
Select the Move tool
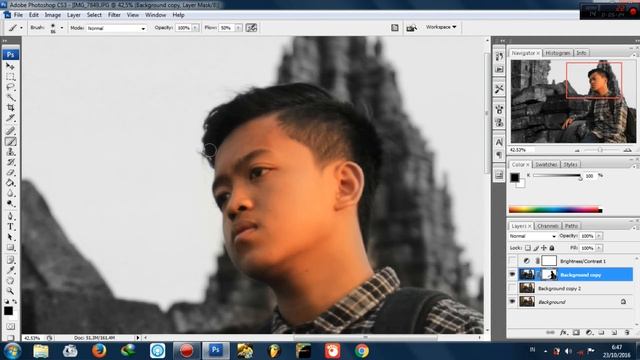pos(11,66)
